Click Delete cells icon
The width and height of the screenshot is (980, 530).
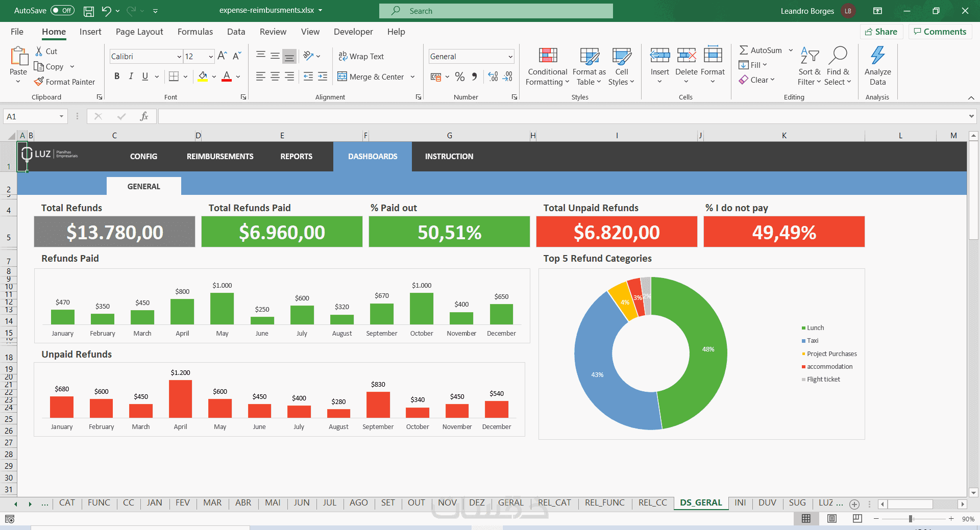pos(687,55)
